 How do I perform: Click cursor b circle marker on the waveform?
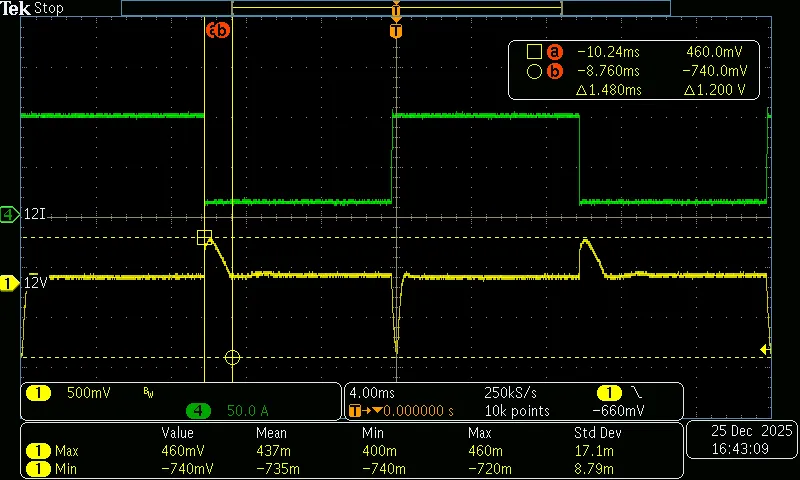tap(232, 358)
